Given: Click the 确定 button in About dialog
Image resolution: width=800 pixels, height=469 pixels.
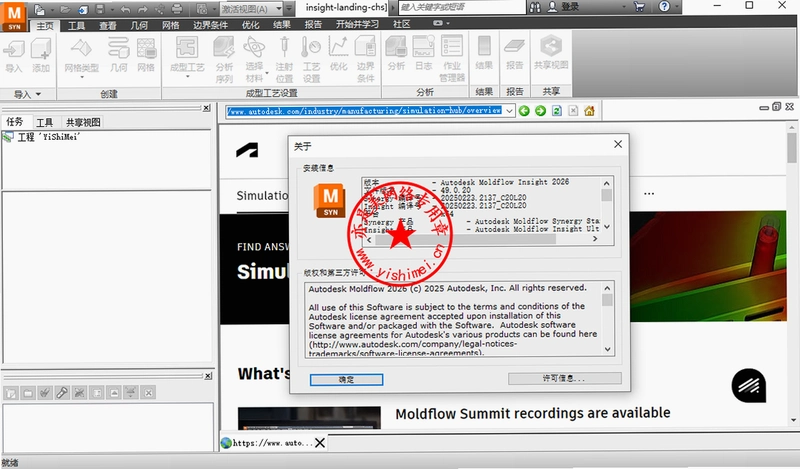Looking at the screenshot, I should (346, 380).
